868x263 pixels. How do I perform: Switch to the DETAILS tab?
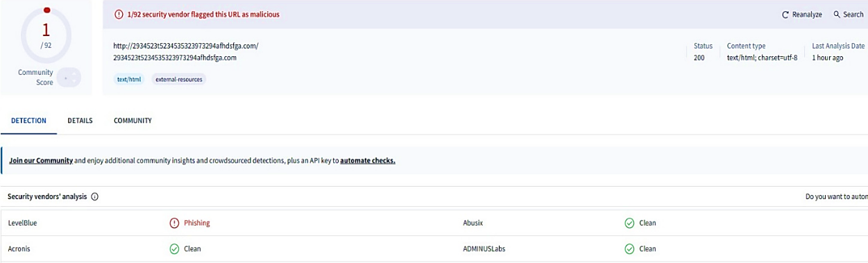click(80, 121)
